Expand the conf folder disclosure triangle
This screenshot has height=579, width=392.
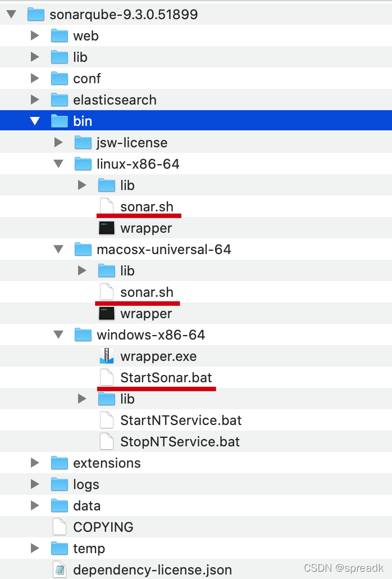tap(35, 79)
